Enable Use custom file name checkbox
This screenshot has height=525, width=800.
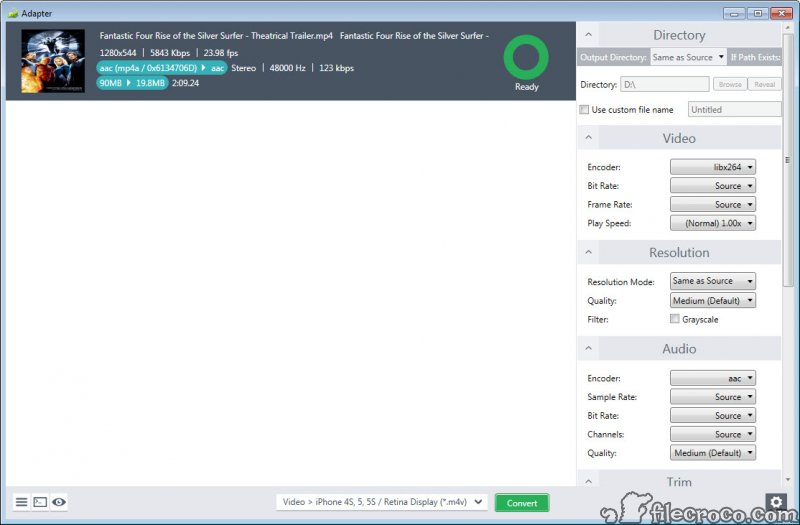pos(585,110)
